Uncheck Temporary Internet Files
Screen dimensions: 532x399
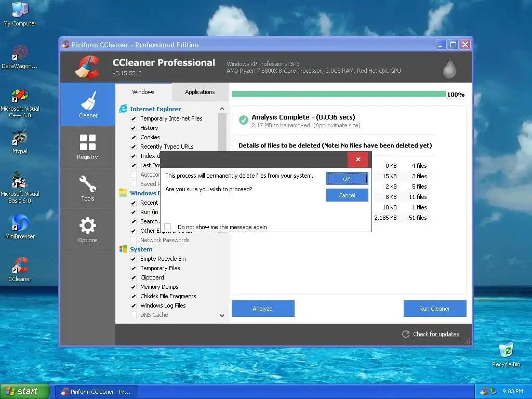[134, 118]
